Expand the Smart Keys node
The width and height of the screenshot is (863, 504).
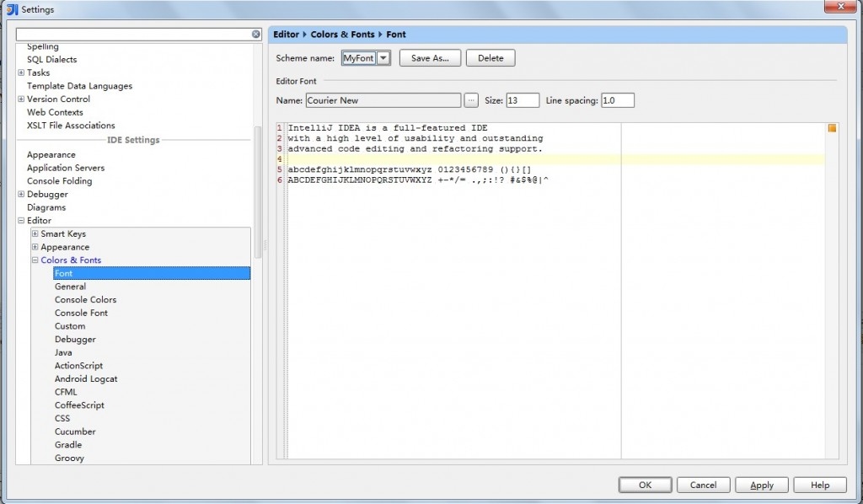tap(35, 233)
